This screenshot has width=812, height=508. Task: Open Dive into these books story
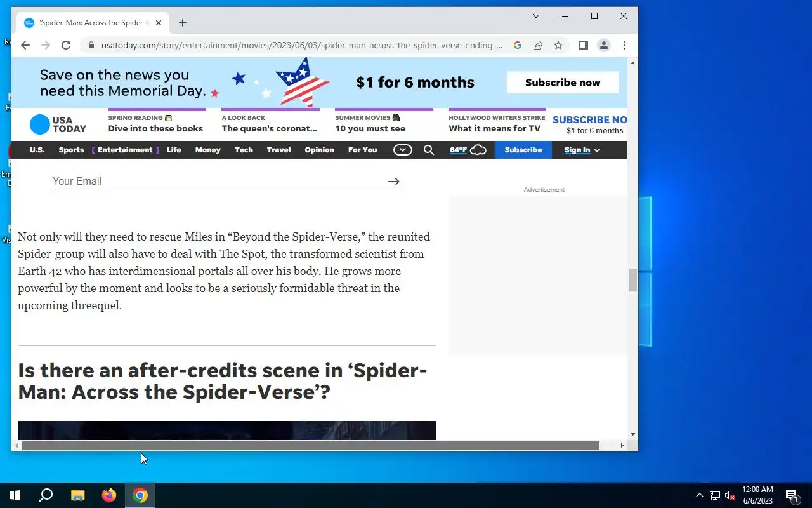[x=155, y=128]
